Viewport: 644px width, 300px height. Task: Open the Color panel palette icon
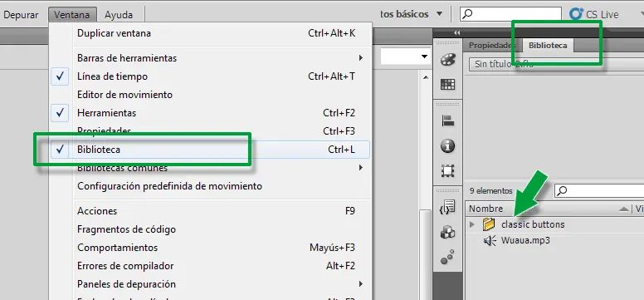click(x=447, y=60)
